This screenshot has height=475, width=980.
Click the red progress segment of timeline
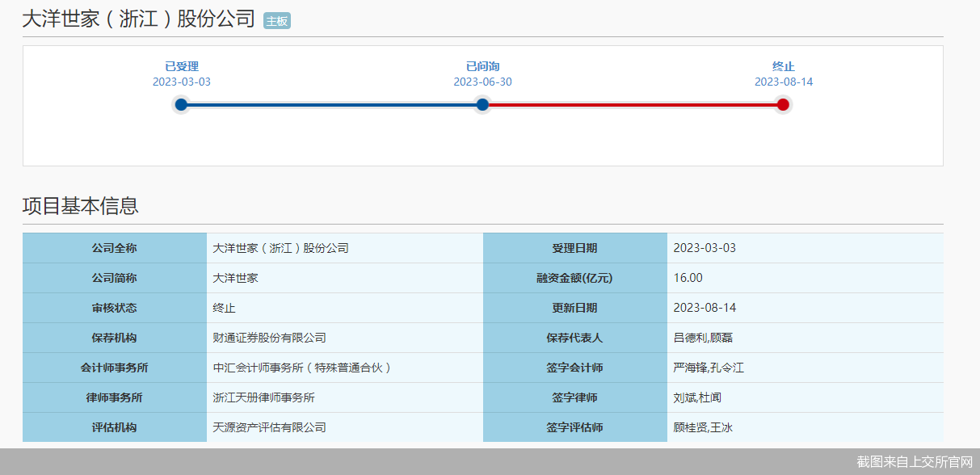633,104
